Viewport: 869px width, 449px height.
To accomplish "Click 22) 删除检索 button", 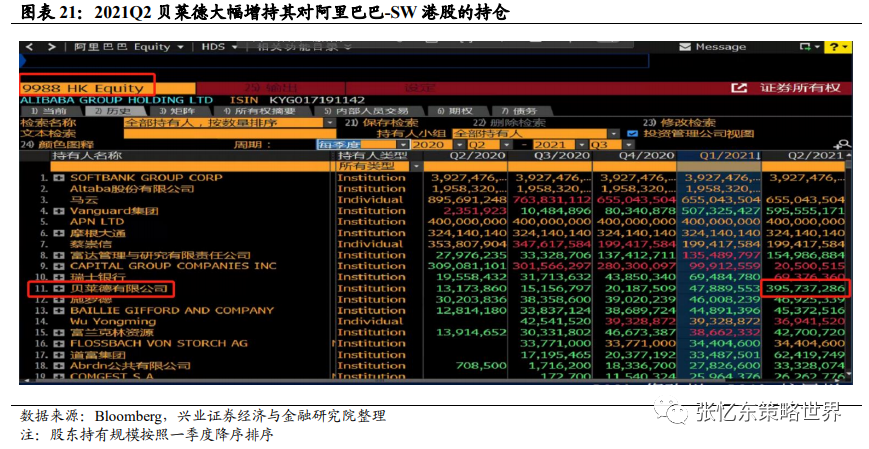I will pos(509,123).
